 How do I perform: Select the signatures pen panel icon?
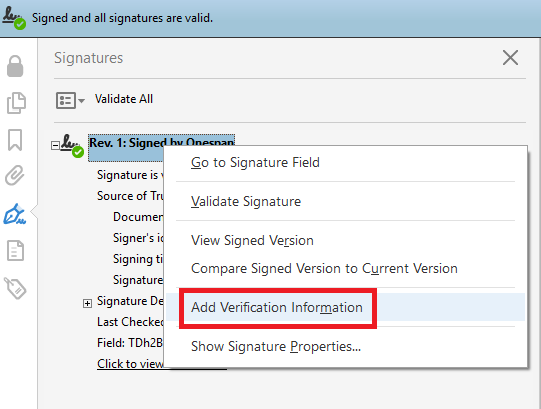point(14,214)
